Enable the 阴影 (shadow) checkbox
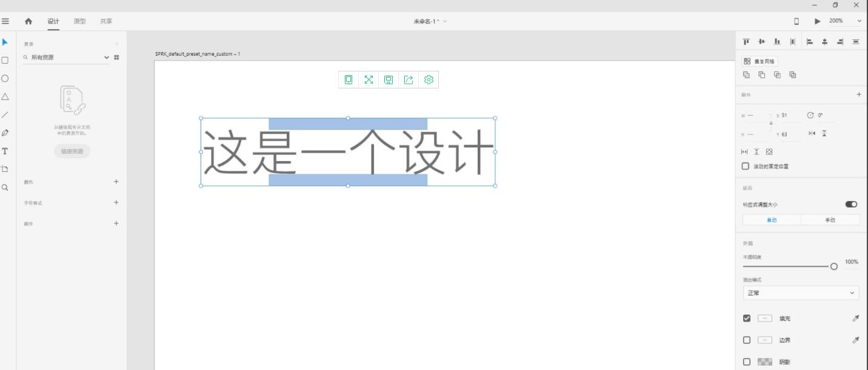 click(x=745, y=362)
